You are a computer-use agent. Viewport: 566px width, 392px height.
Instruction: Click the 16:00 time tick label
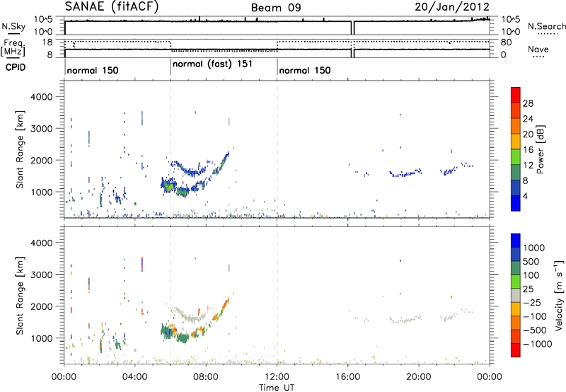click(x=347, y=377)
